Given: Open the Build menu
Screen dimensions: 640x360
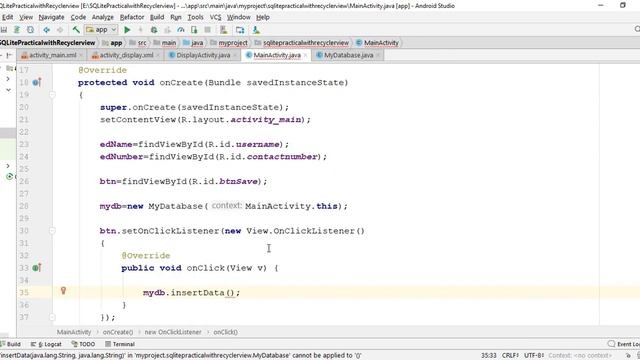Looking at the screenshot, I should coord(157,17).
